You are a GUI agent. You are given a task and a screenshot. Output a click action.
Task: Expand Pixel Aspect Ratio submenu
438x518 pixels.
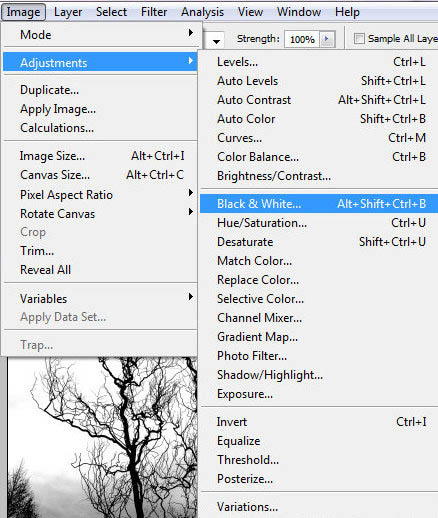pos(100,195)
